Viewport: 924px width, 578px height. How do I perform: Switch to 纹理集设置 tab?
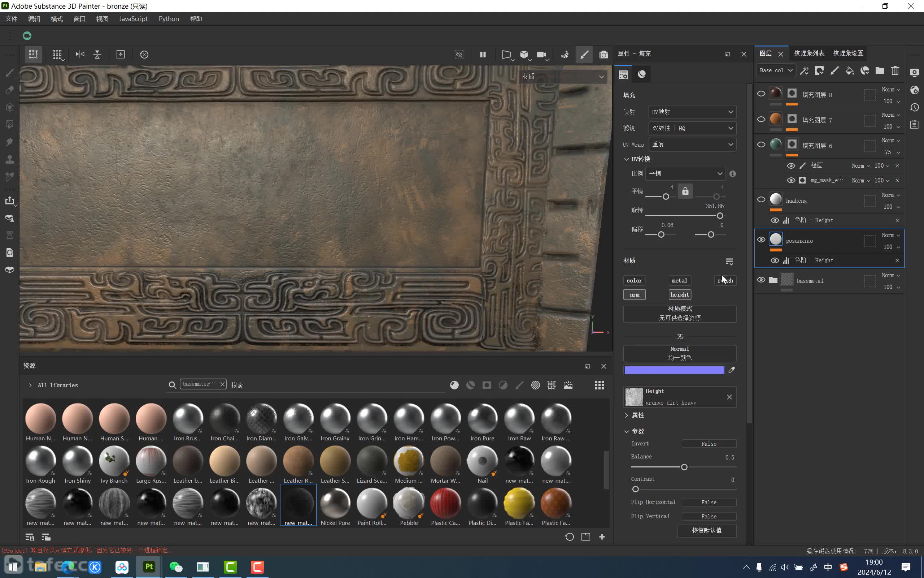tap(848, 53)
